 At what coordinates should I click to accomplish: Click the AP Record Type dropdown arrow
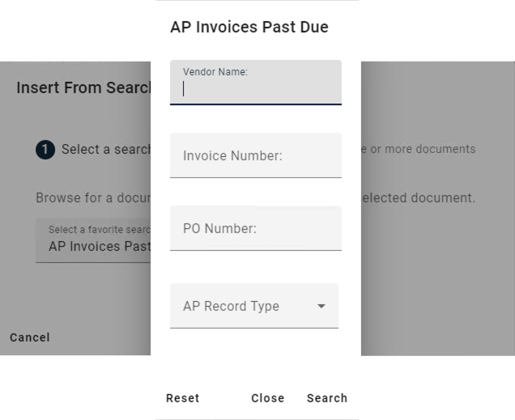(321, 306)
